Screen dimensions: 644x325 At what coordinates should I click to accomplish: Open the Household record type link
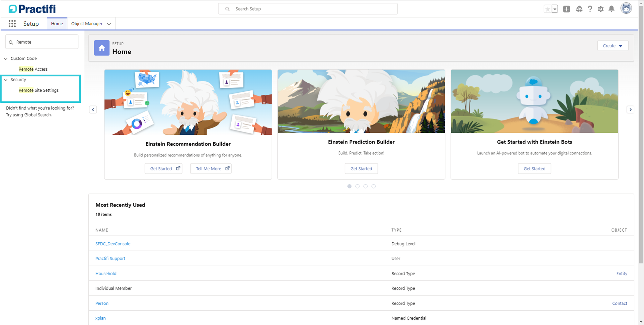pyautogui.click(x=106, y=273)
